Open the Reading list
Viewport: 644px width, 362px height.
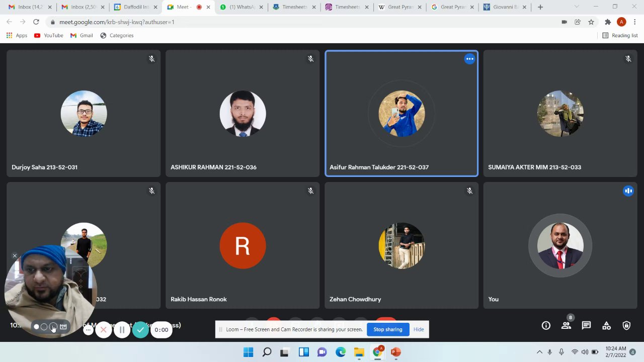pyautogui.click(x=620, y=35)
